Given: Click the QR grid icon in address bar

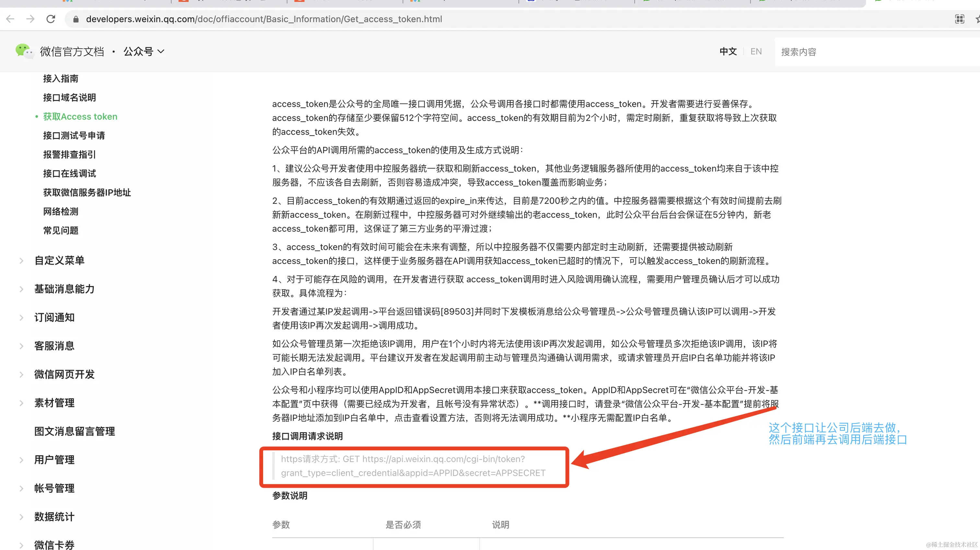Looking at the screenshot, I should [x=960, y=19].
